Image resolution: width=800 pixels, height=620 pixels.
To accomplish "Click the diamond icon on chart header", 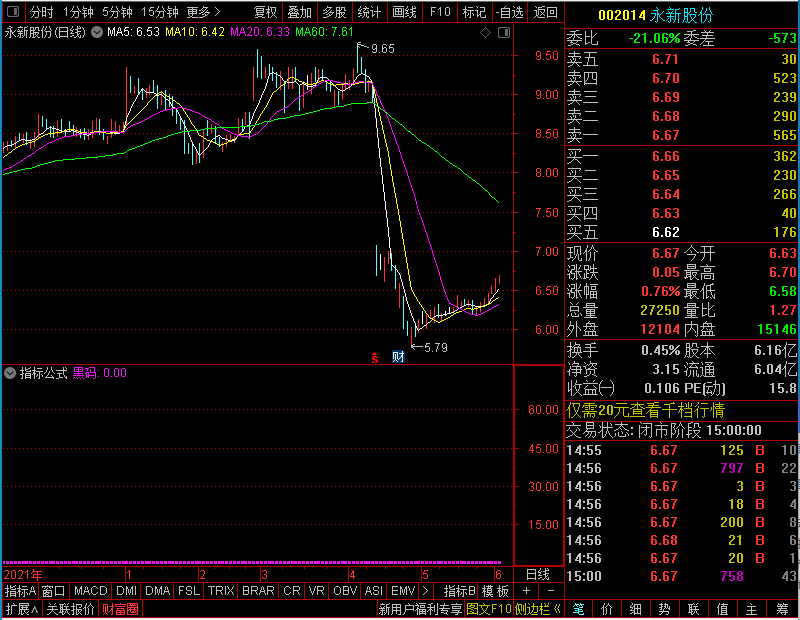I will (x=486, y=33).
